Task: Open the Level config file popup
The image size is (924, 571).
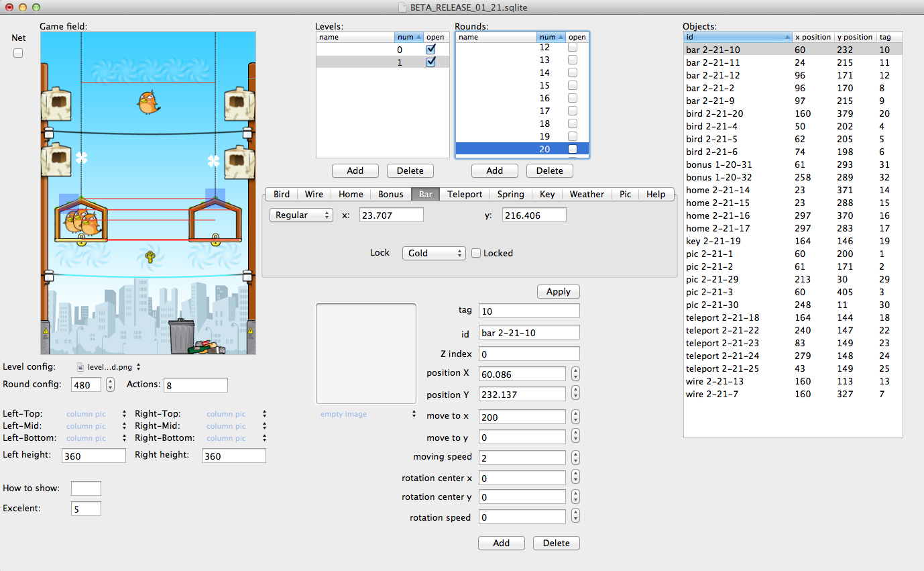Action: point(109,367)
